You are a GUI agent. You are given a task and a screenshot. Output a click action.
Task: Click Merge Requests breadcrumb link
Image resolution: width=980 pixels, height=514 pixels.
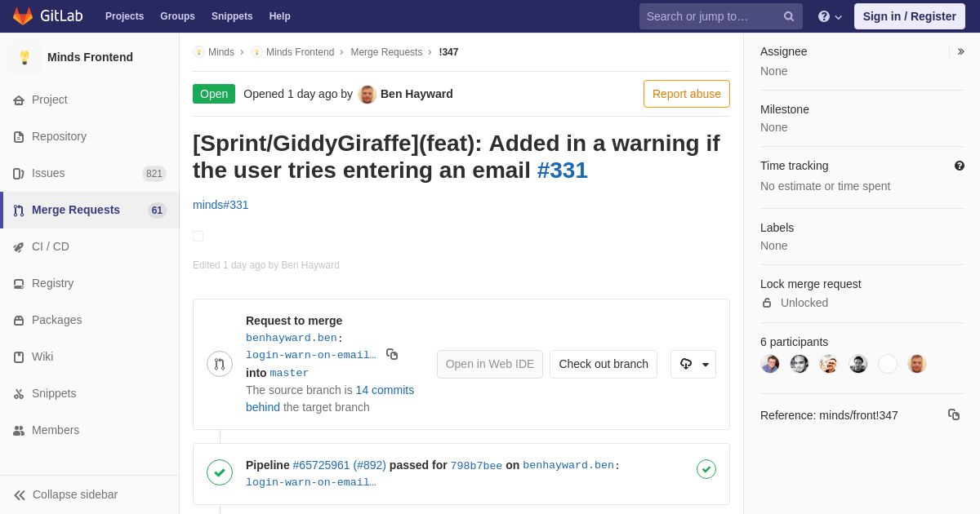coord(386,52)
